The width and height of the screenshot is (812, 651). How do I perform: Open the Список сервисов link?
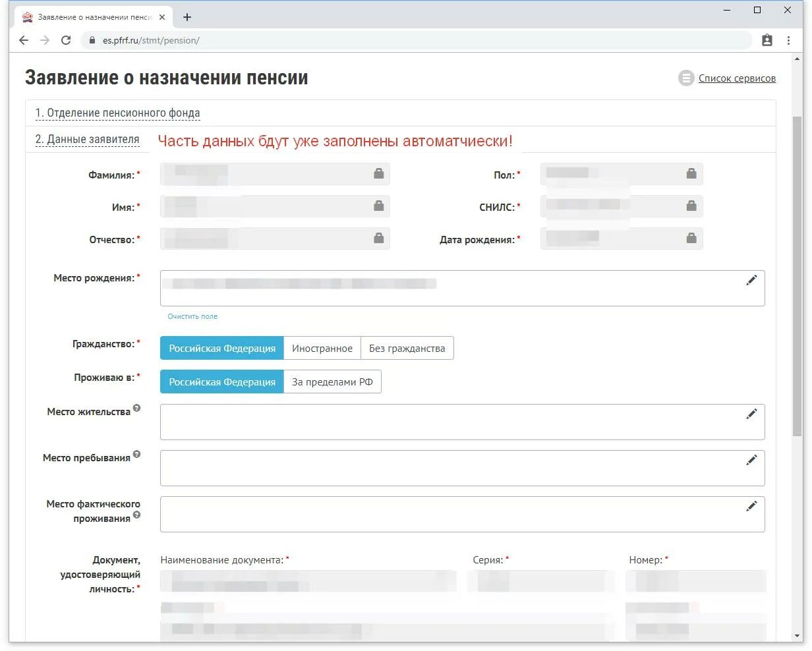737,78
